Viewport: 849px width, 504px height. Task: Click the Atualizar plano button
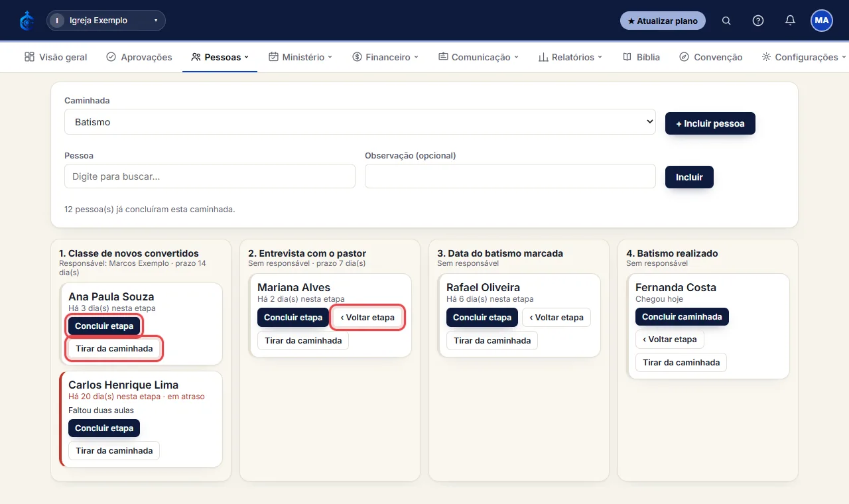pos(663,21)
